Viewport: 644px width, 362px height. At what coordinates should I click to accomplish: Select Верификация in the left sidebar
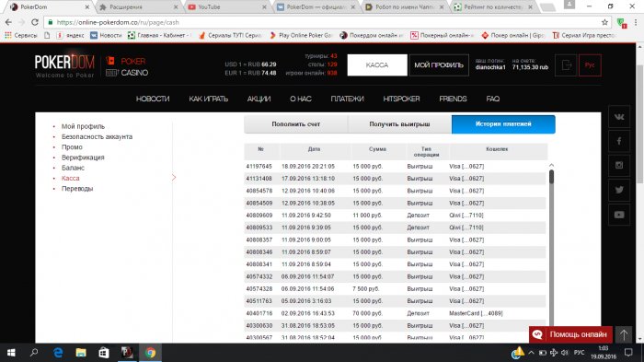click(x=83, y=158)
